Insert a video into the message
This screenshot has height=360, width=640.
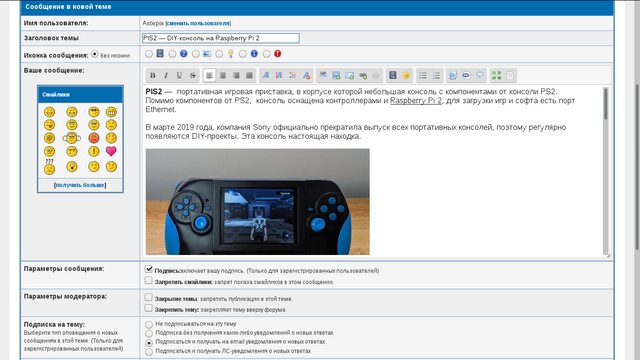point(393,76)
